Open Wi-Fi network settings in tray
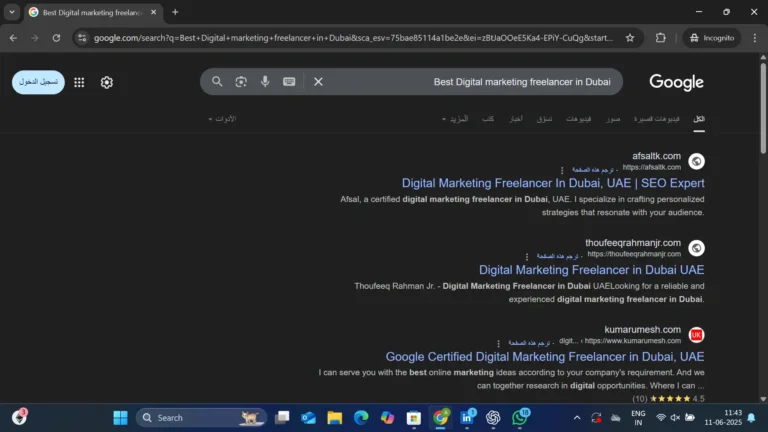Image resolution: width=768 pixels, height=432 pixels. tap(661, 418)
